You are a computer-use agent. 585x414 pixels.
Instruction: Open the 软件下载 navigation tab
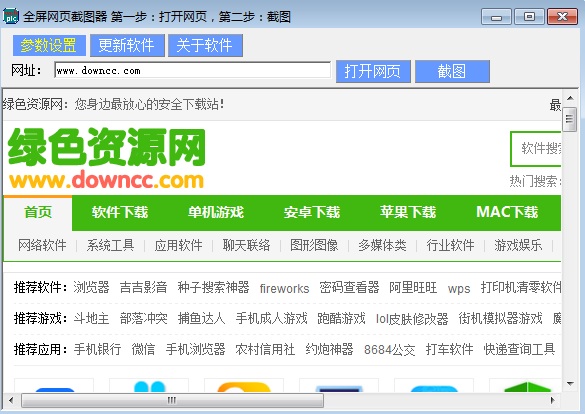pos(120,212)
